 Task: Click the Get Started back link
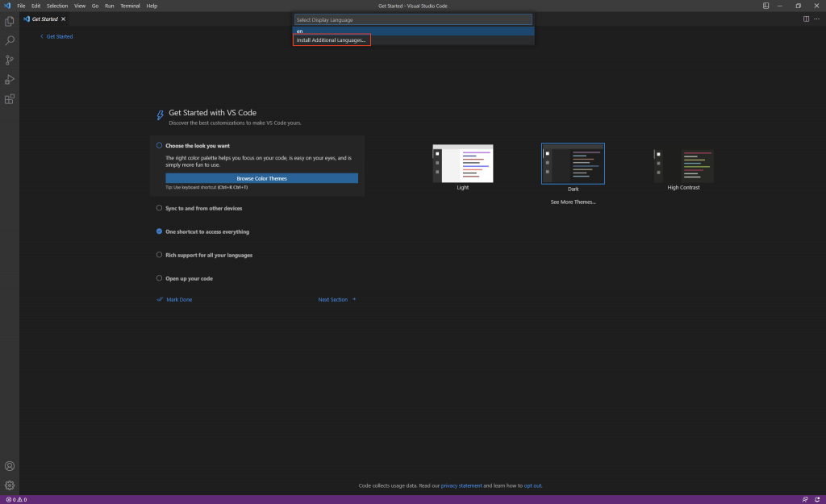coord(60,36)
